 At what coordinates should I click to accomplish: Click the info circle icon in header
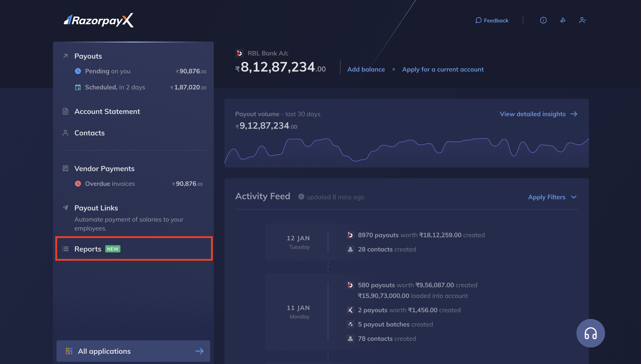pos(543,20)
